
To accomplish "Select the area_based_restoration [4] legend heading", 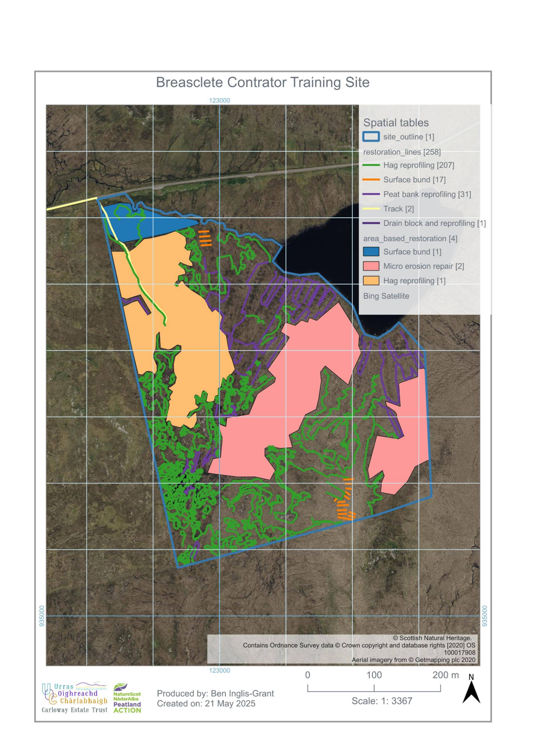I will (410, 239).
